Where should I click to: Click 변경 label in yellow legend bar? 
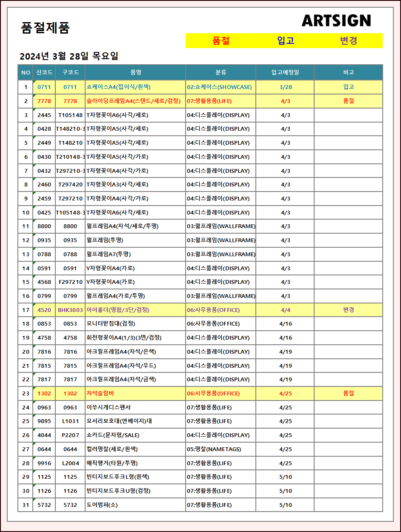348,41
